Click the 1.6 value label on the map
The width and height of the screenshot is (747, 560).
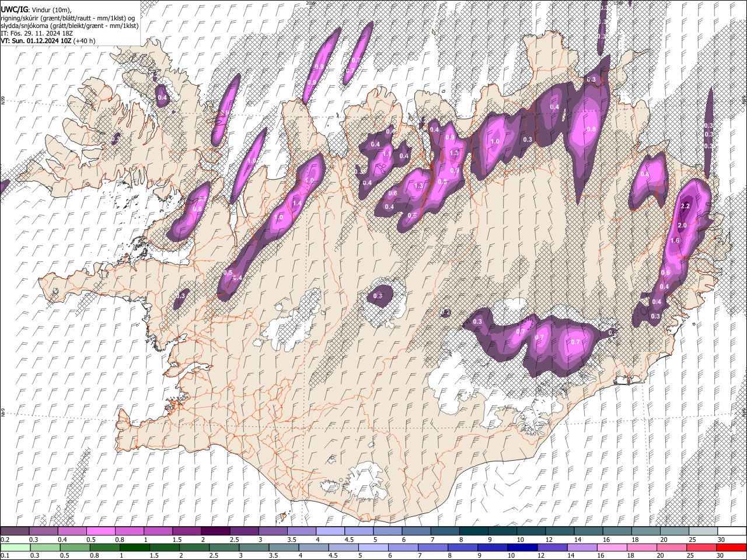click(675, 240)
